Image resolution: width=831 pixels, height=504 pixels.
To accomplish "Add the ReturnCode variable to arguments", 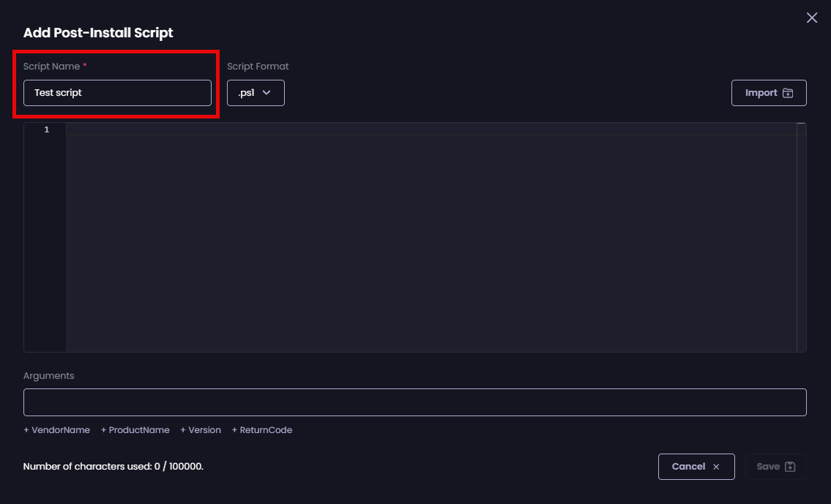I will point(261,429).
